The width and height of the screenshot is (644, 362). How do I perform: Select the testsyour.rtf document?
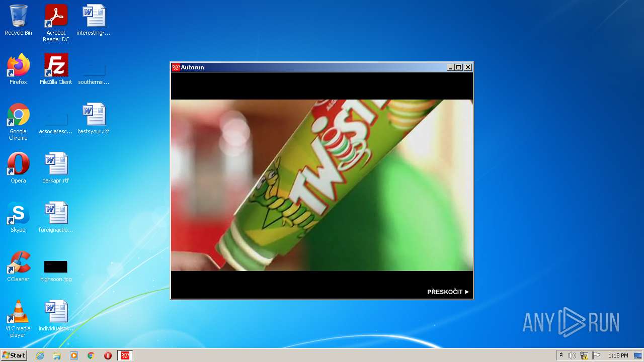(x=94, y=119)
